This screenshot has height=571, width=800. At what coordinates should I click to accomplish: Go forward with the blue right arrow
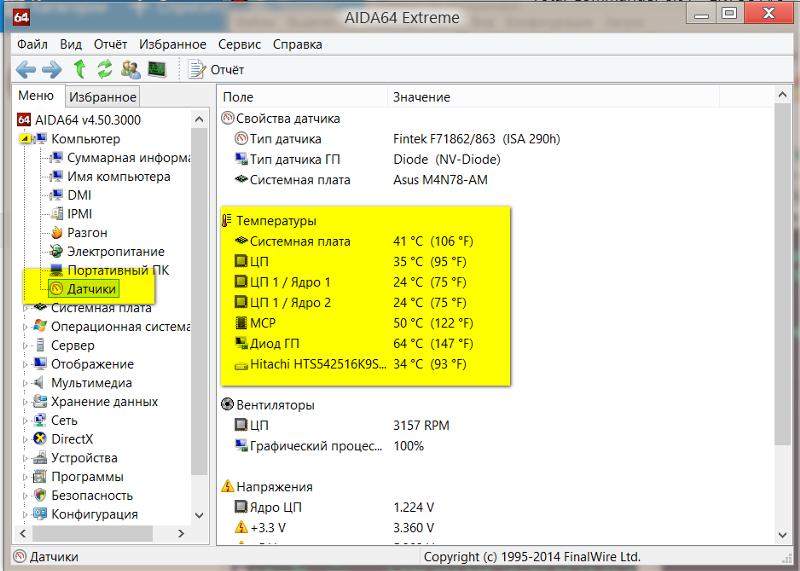pyautogui.click(x=52, y=69)
